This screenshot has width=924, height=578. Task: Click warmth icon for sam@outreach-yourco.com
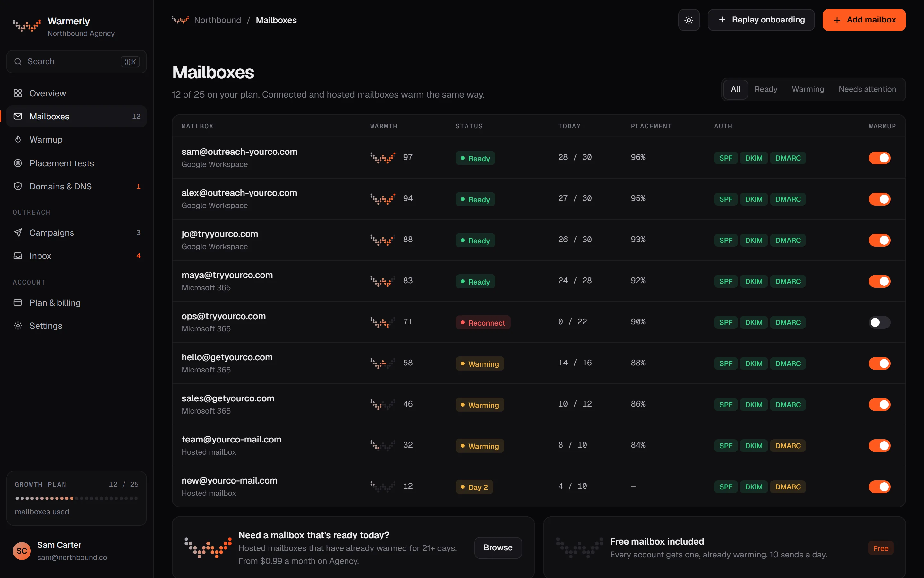(x=382, y=157)
